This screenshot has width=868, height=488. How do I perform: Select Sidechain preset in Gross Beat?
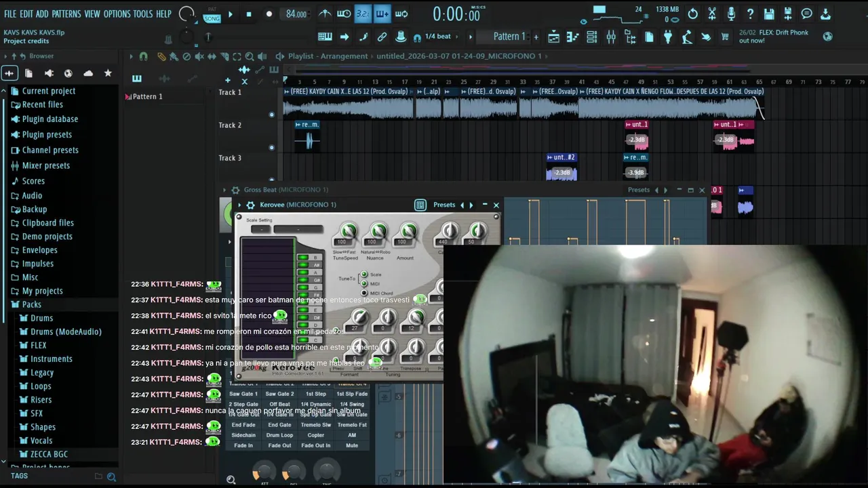243,435
